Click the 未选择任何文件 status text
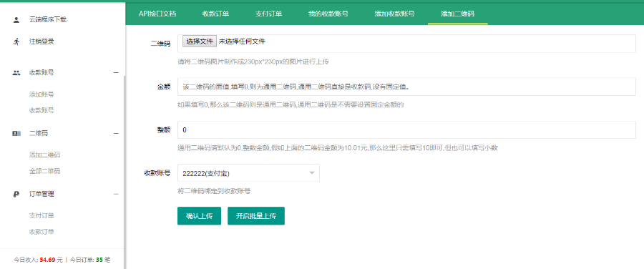This screenshot has height=269, width=644. click(x=243, y=41)
